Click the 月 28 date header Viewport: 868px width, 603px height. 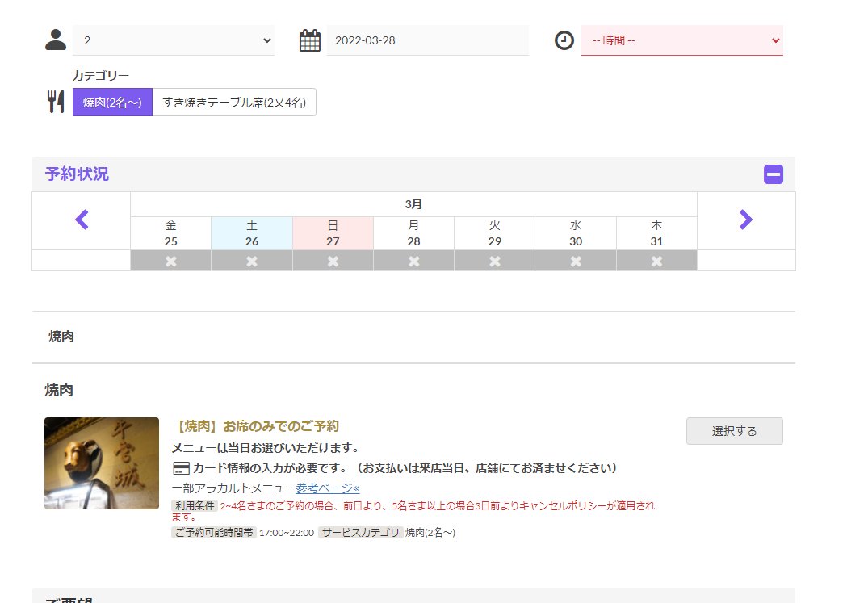click(x=414, y=233)
